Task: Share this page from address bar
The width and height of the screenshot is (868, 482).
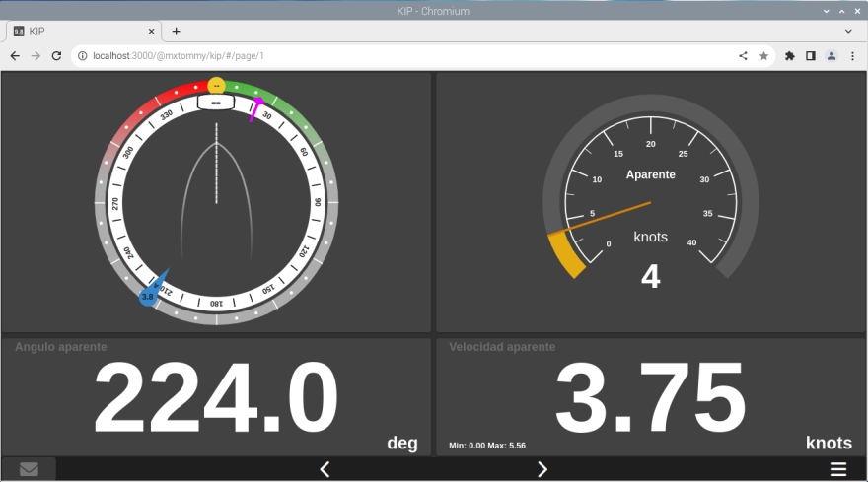Action: [743, 56]
